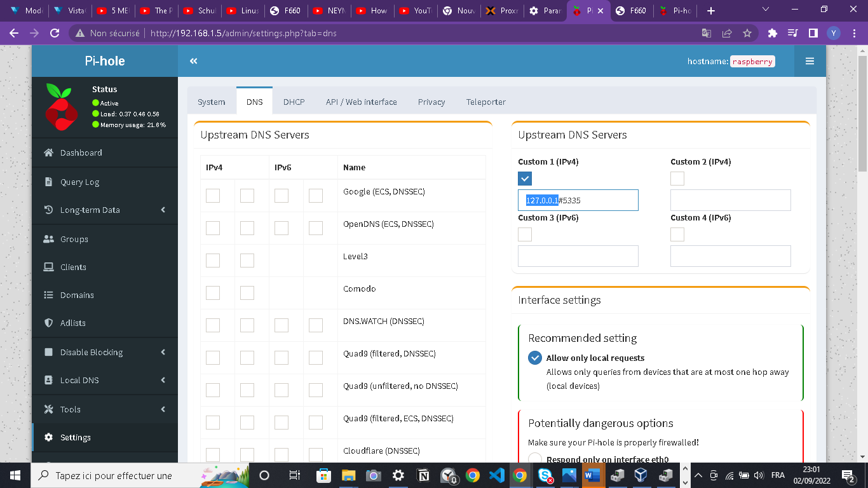The height and width of the screenshot is (488, 868).
Task: Select Allow only local requests radio
Action: pos(535,358)
